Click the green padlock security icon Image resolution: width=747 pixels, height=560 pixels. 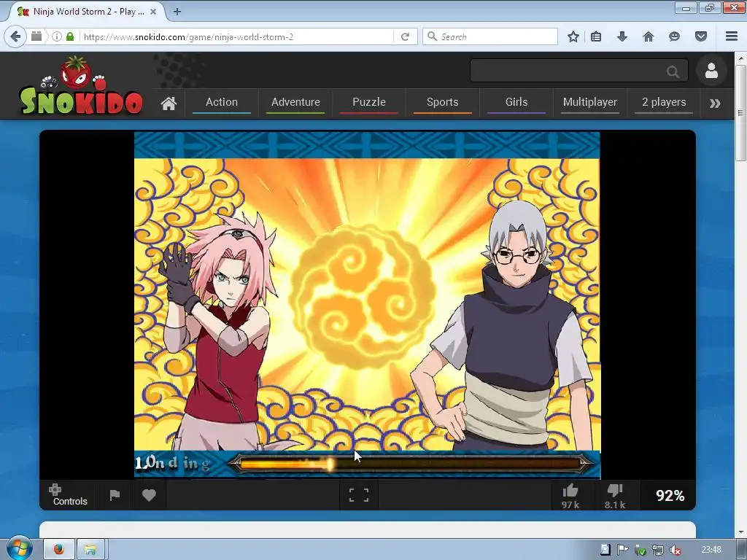(70, 36)
